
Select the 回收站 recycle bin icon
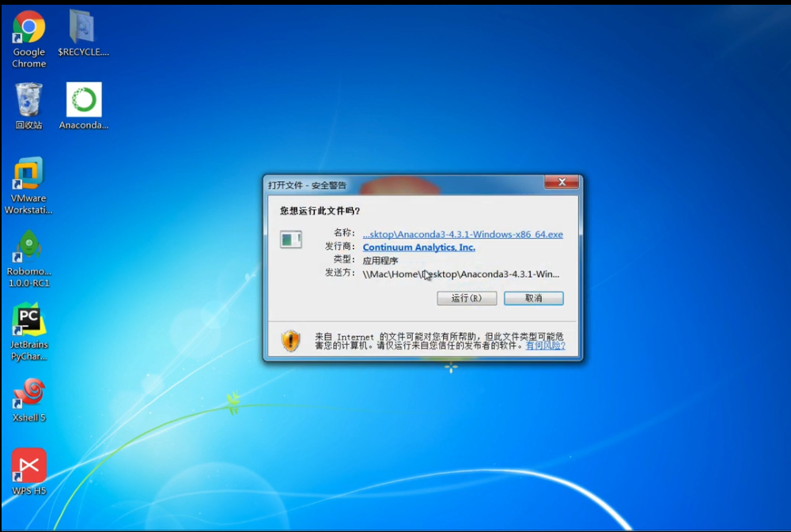tap(28, 106)
